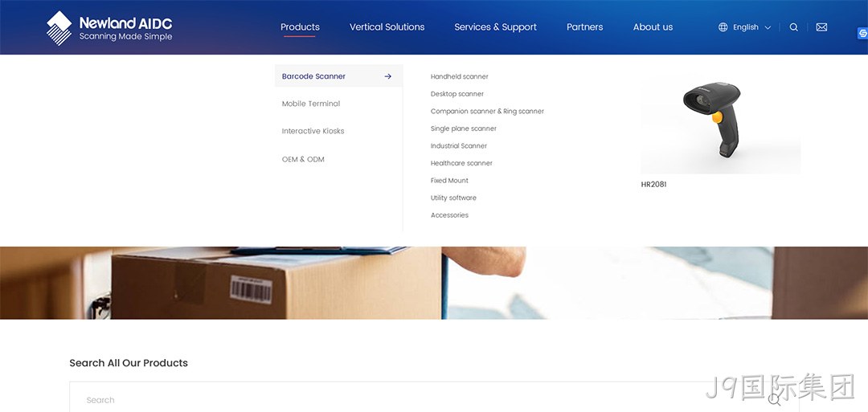Image resolution: width=868 pixels, height=412 pixels.
Task: Open Desktop scanner link
Action: tap(457, 94)
